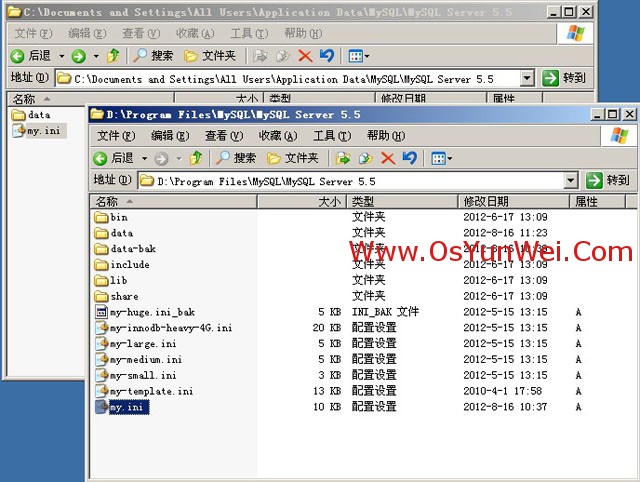Click Go (转到) button in rear window

pos(564,78)
